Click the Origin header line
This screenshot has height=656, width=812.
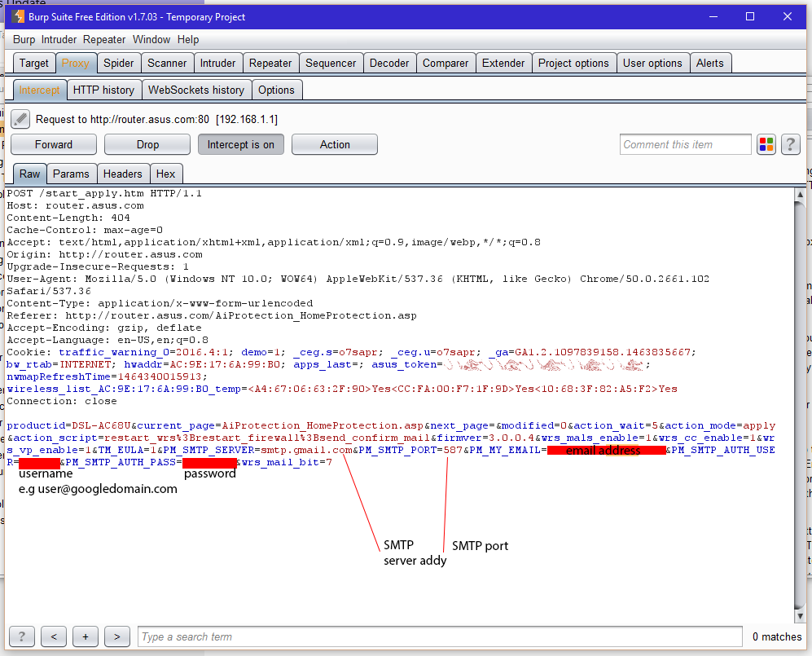(x=104, y=254)
